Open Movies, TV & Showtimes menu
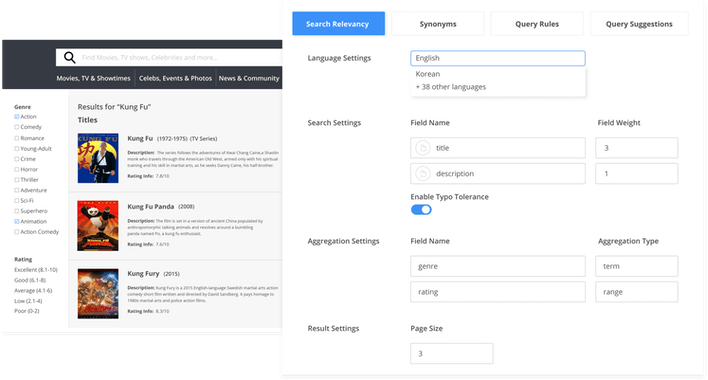Image resolution: width=708 pixels, height=380 pixels. pos(93,78)
